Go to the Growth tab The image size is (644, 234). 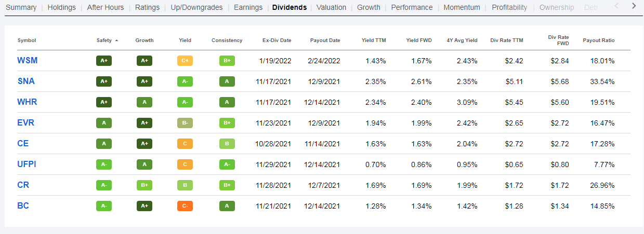click(x=369, y=7)
